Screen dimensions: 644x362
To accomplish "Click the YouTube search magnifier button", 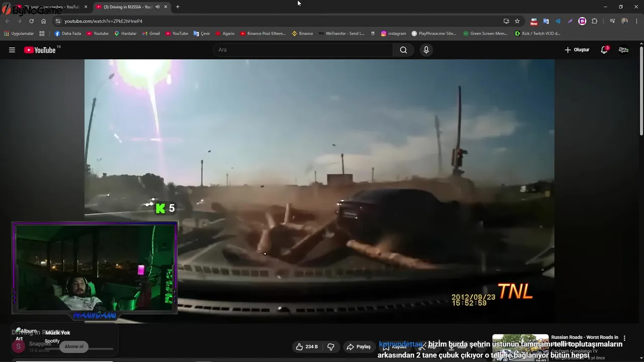I will click(x=404, y=50).
